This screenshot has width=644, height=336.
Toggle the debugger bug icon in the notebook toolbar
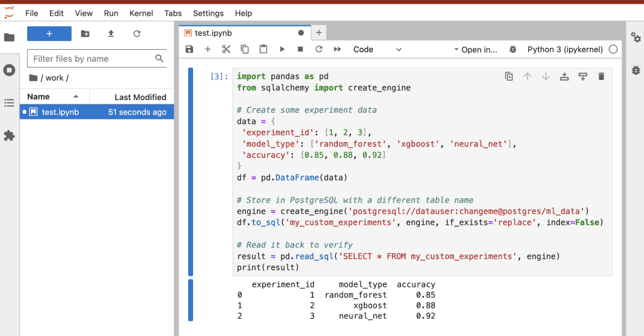[x=513, y=49]
